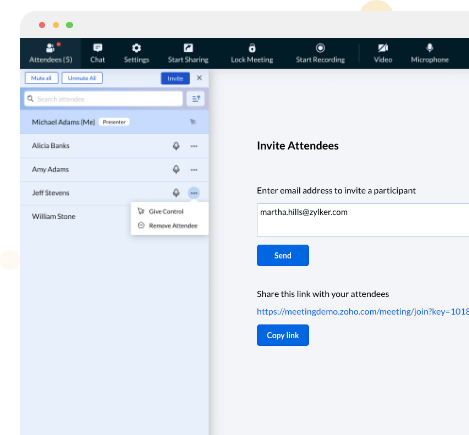The height and width of the screenshot is (435, 469).
Task: Click the Invite Attendees heading
Action: 298,146
